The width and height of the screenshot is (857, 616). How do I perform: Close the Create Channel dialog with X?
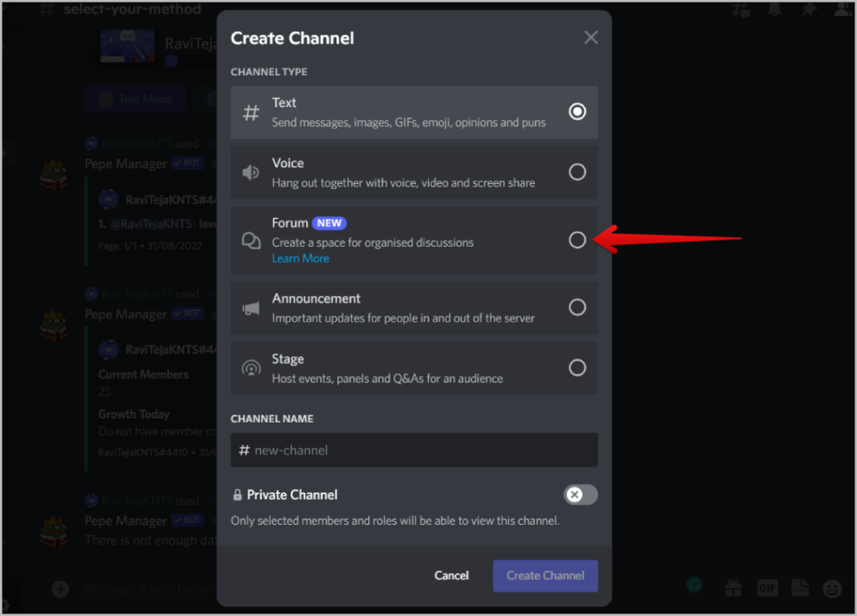pos(591,38)
